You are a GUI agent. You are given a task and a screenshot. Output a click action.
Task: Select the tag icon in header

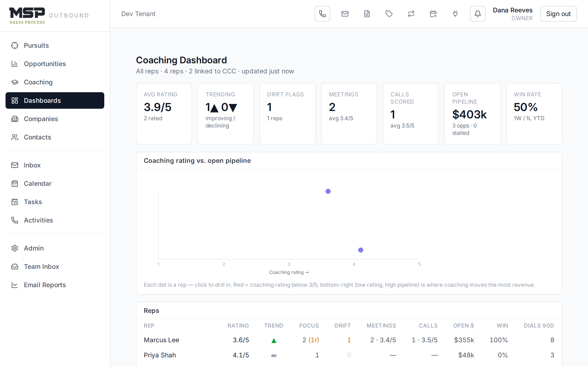(x=389, y=14)
